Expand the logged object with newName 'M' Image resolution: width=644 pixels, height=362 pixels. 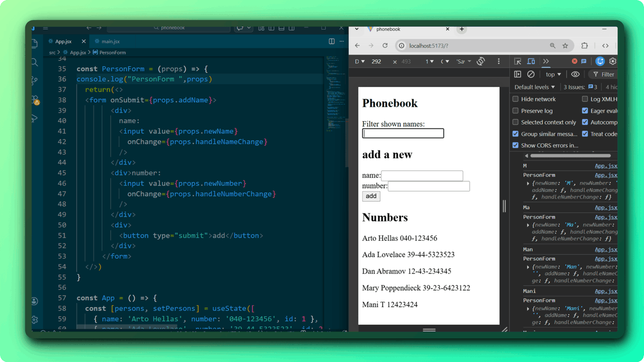coord(528,183)
